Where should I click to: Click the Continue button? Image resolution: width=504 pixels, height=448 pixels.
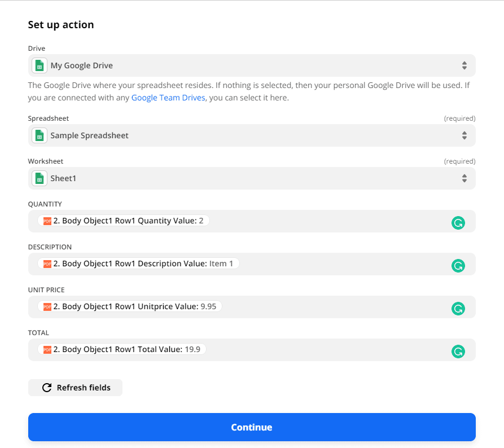252,427
